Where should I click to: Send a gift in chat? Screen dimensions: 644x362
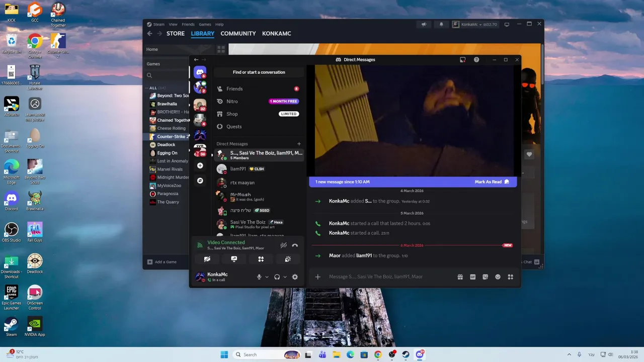click(x=460, y=277)
